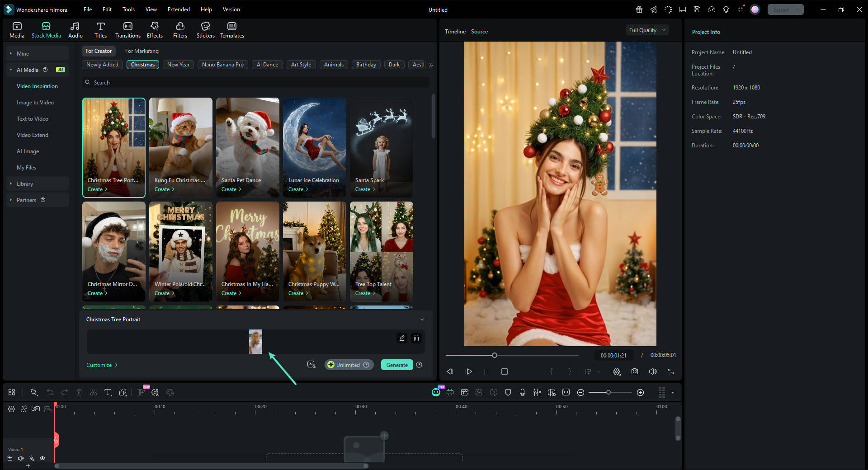The height and width of the screenshot is (470, 868).
Task: Collapse the Christmas Tree Portrait panel
Action: pyautogui.click(x=422, y=319)
